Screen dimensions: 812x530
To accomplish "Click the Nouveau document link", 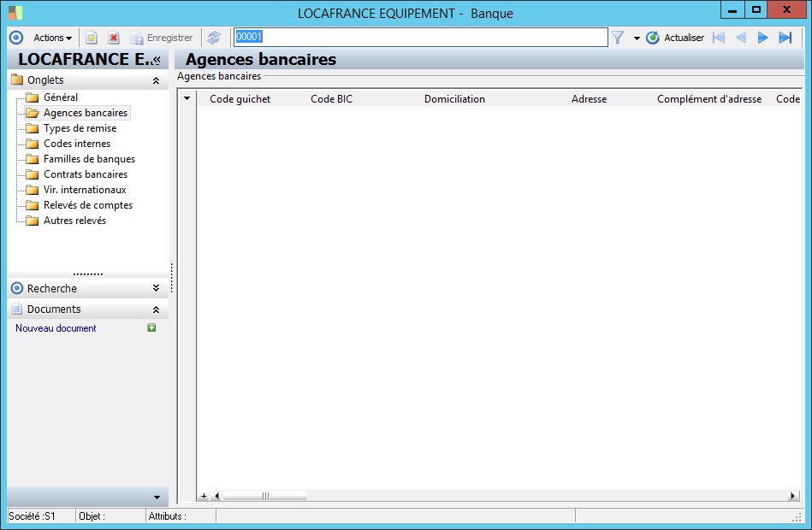I will point(56,328).
